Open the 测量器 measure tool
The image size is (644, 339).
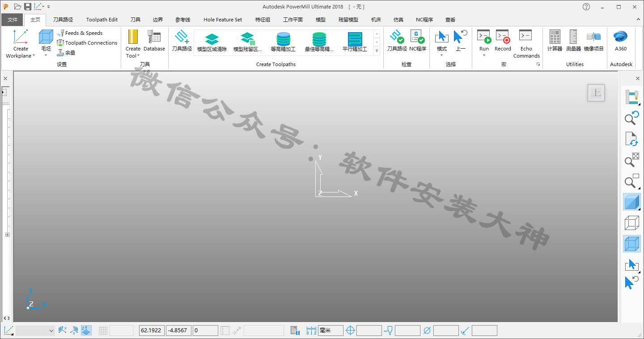point(573,40)
